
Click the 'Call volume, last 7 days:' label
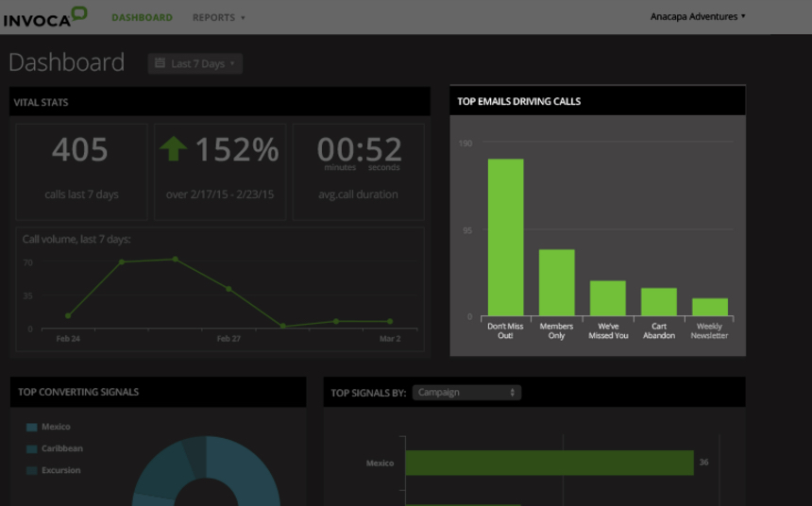[76, 239]
